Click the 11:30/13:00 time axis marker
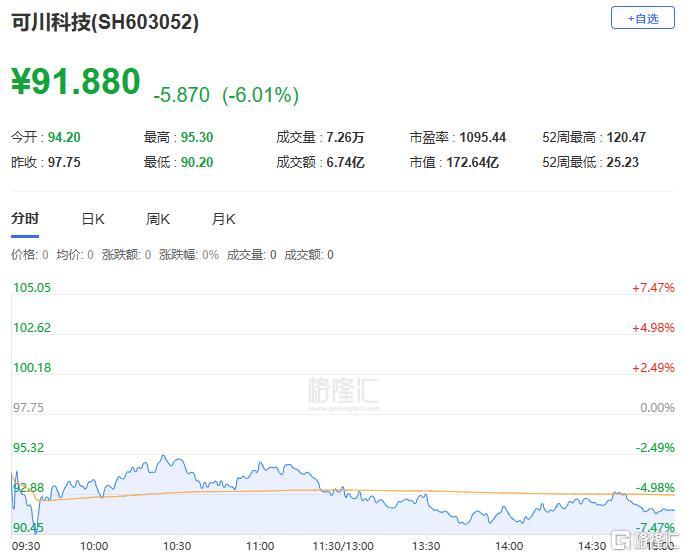This screenshot has width=686, height=557. point(343,546)
